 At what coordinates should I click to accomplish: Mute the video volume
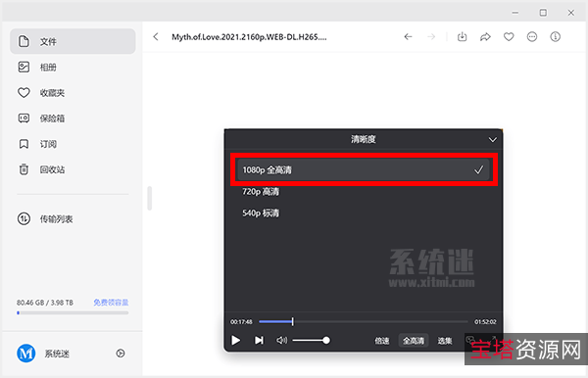(x=281, y=340)
